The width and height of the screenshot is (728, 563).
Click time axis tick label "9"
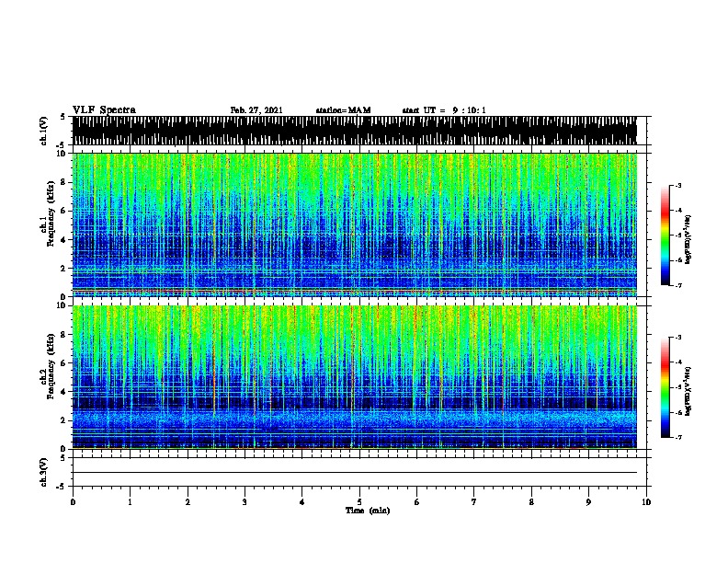(588, 501)
